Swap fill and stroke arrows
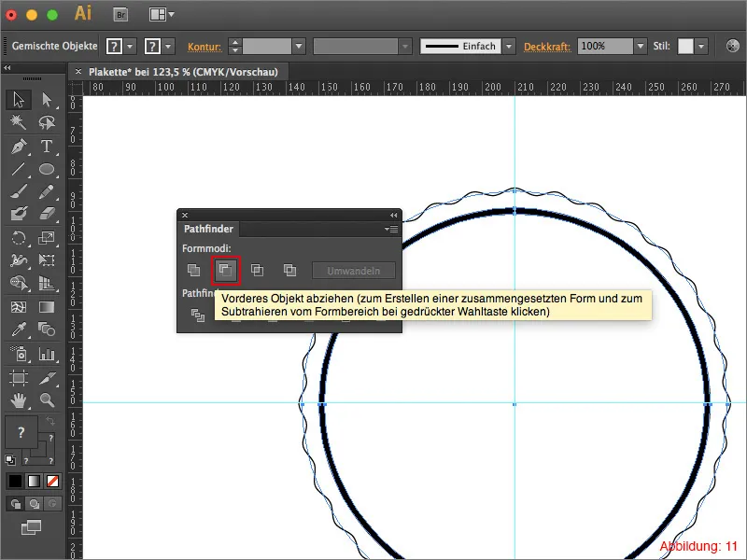747x560 pixels. coord(50,421)
